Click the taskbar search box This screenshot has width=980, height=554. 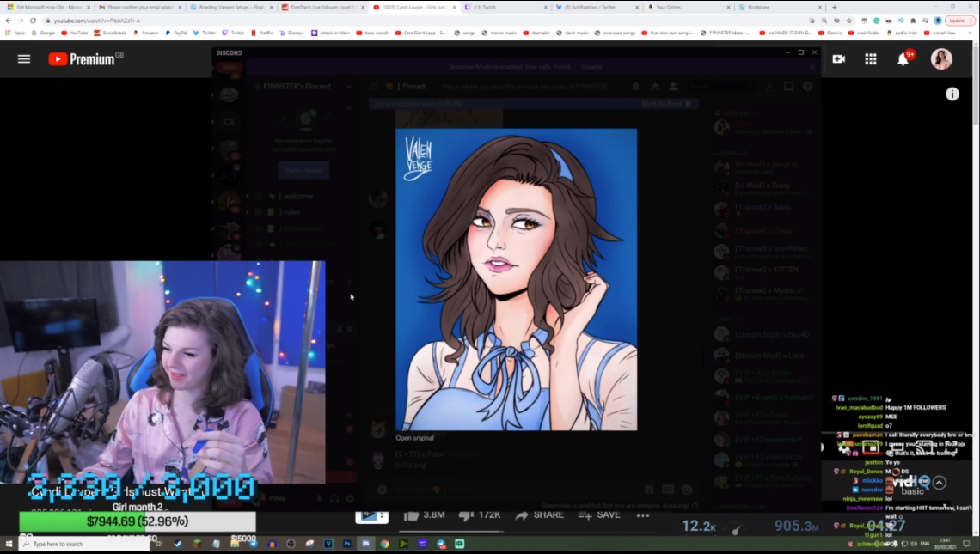84,544
